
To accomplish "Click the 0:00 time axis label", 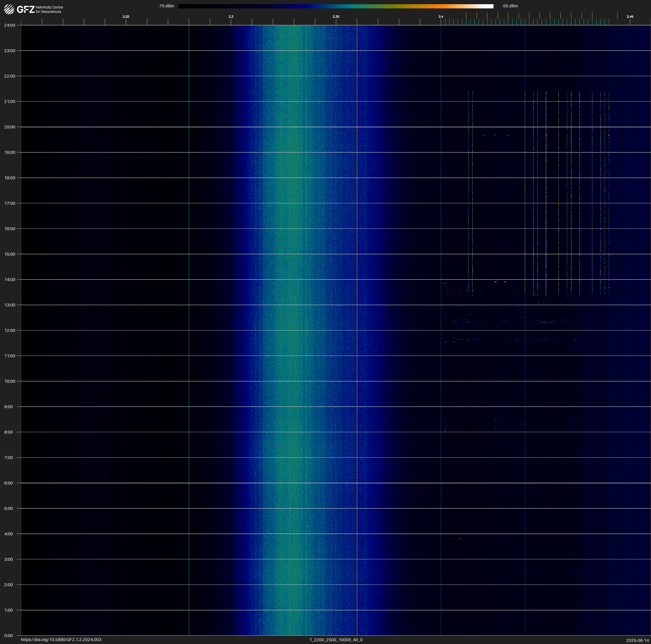I will coord(8,636).
